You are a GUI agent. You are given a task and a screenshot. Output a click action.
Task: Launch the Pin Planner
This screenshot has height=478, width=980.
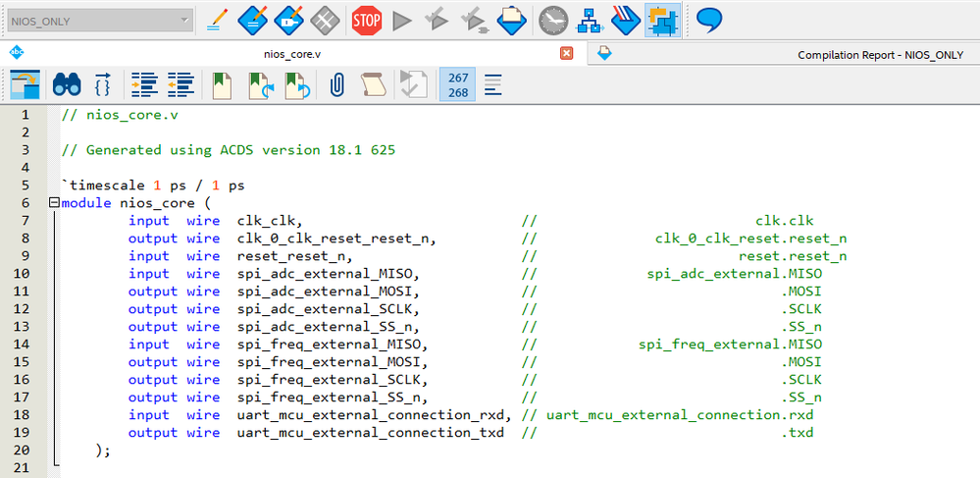tap(288, 22)
